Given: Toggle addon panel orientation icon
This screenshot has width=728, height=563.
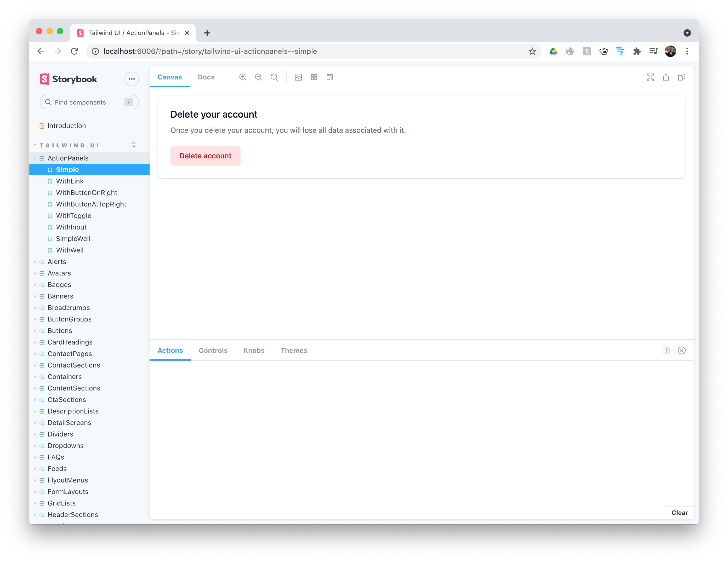Looking at the screenshot, I should pyautogui.click(x=666, y=351).
